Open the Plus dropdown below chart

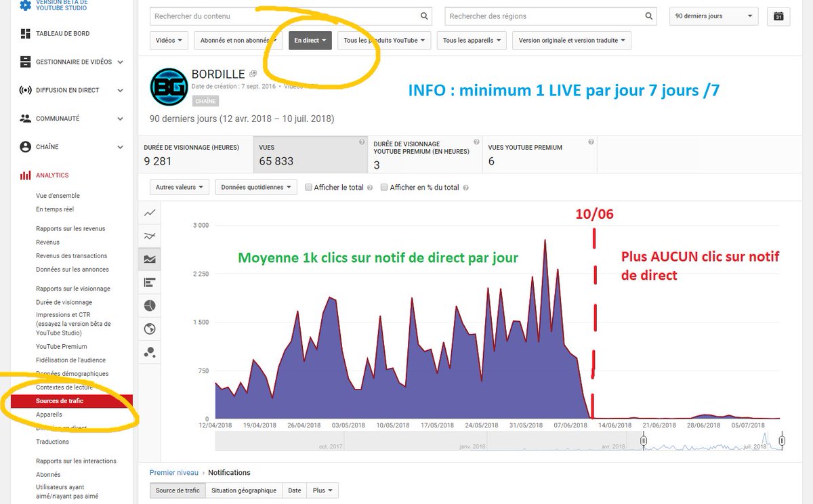pyautogui.click(x=322, y=490)
